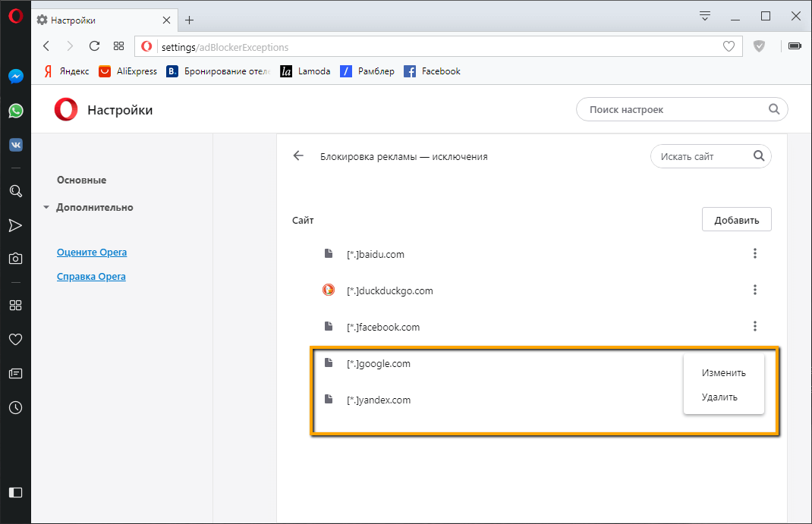Open sidebar bookmarks heart icon

[x=15, y=340]
